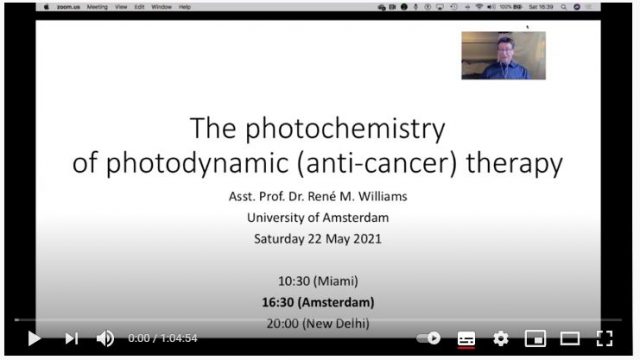This screenshot has width=640, height=360.
Task: Skip to the next video
Action: pos(71,338)
